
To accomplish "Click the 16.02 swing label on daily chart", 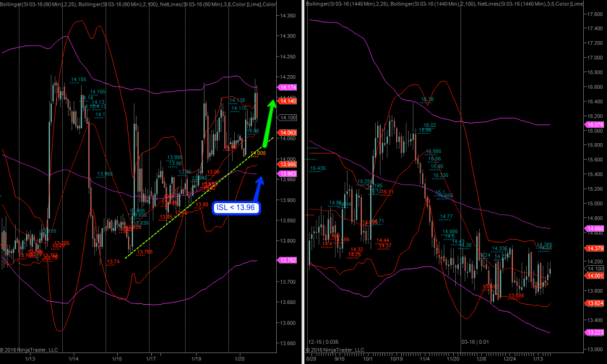I will tap(430, 126).
